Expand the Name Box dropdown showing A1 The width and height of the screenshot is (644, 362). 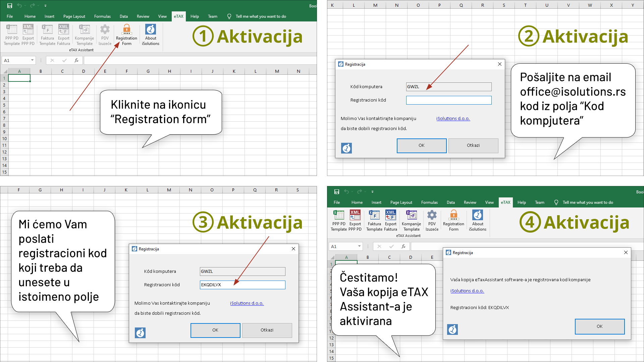tap(32, 60)
